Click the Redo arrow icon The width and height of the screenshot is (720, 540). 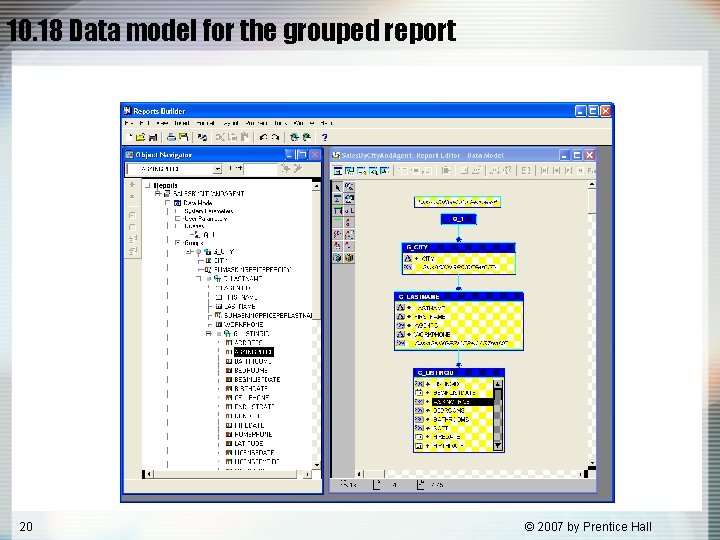coord(276,137)
